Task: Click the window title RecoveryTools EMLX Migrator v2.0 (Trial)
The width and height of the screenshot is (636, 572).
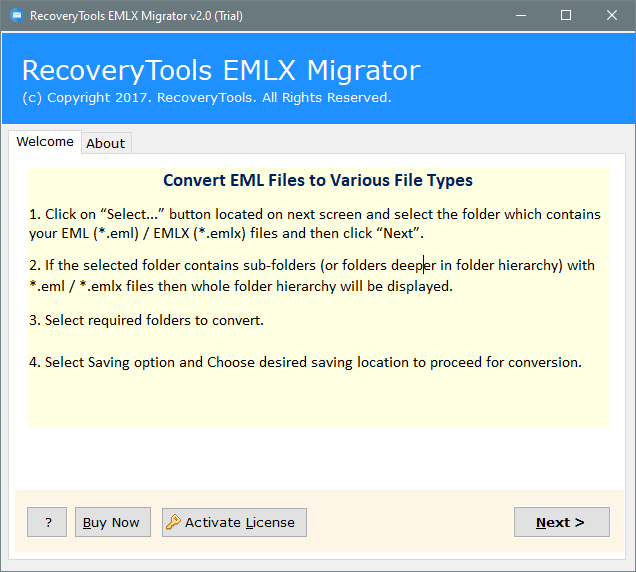Action: click(x=136, y=16)
